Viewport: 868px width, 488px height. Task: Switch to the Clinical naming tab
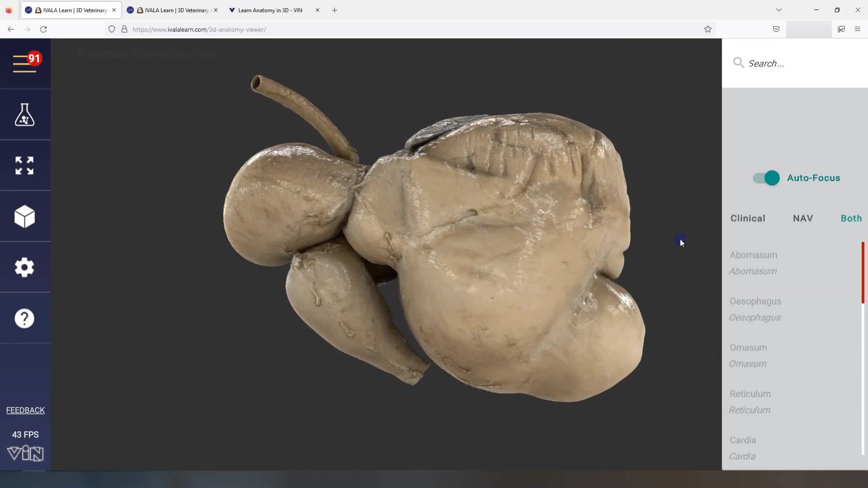coord(747,218)
